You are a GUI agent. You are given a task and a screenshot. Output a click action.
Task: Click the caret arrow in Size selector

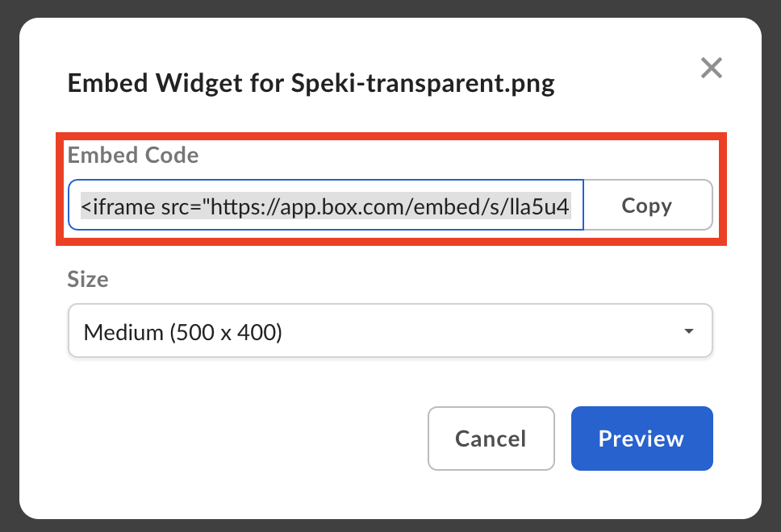coord(689,331)
